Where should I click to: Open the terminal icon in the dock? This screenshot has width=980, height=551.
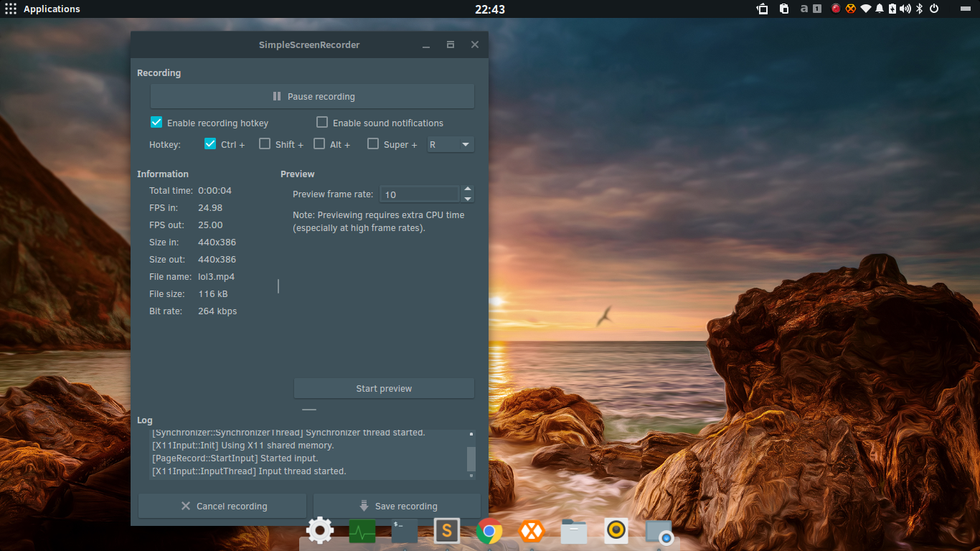point(405,531)
